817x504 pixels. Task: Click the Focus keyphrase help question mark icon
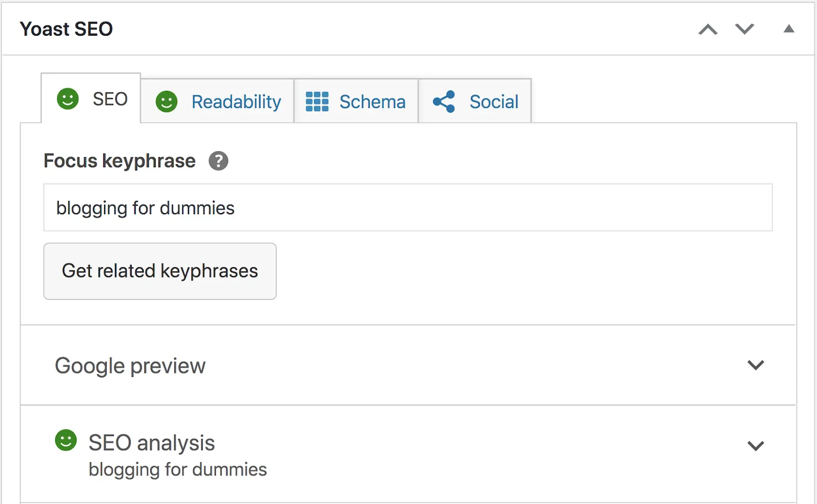point(219,161)
